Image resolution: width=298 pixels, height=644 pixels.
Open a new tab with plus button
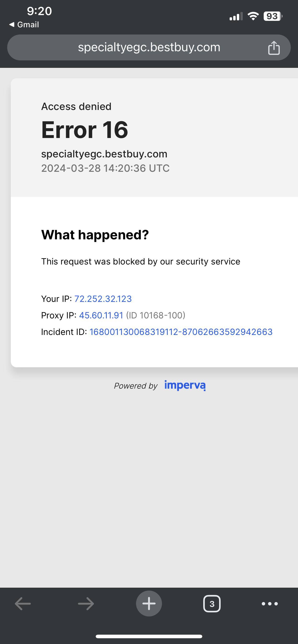tap(149, 604)
